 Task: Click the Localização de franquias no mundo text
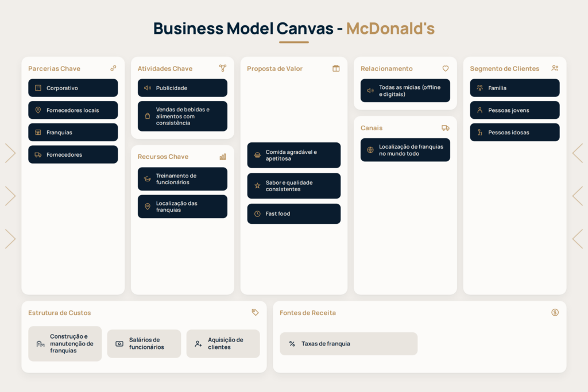coord(411,150)
